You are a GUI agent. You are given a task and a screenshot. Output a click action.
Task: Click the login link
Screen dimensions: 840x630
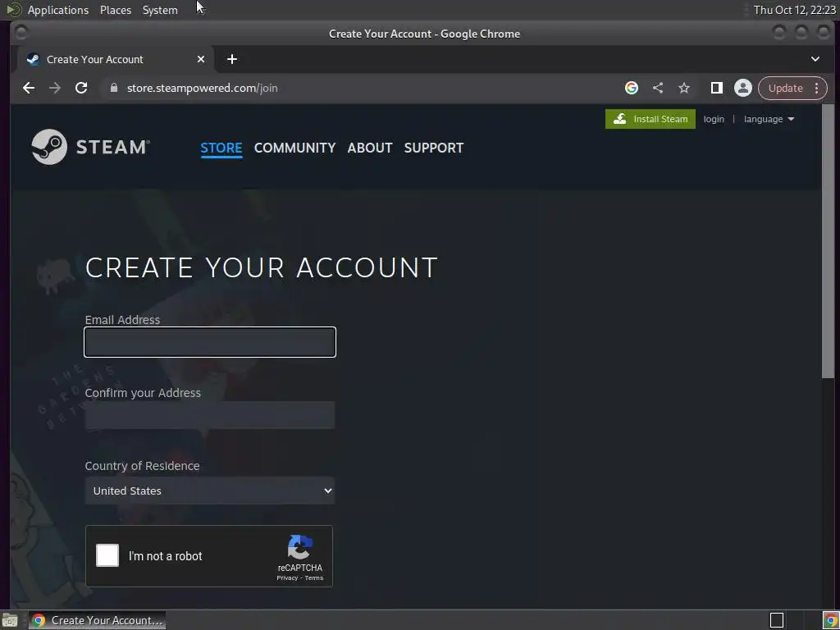pyautogui.click(x=714, y=119)
